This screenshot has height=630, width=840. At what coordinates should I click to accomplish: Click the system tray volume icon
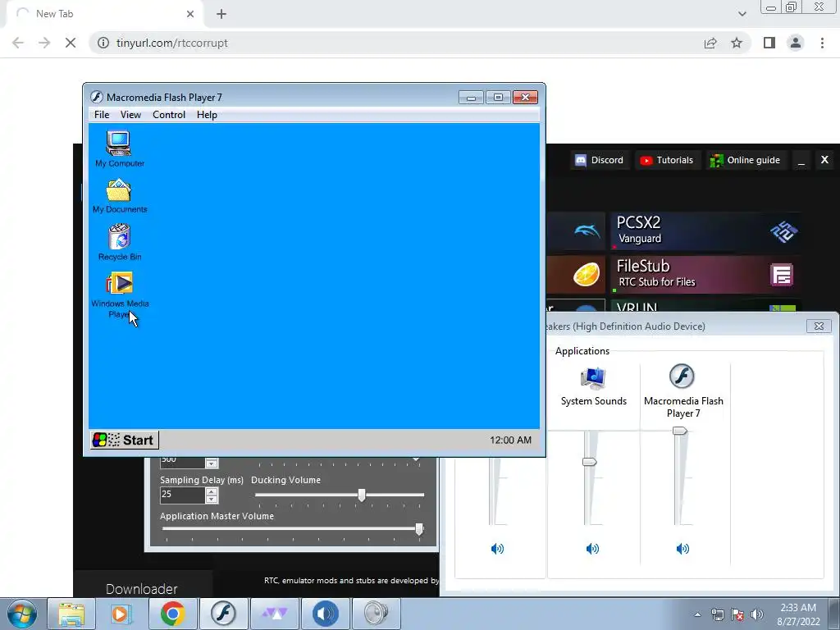coord(756,614)
